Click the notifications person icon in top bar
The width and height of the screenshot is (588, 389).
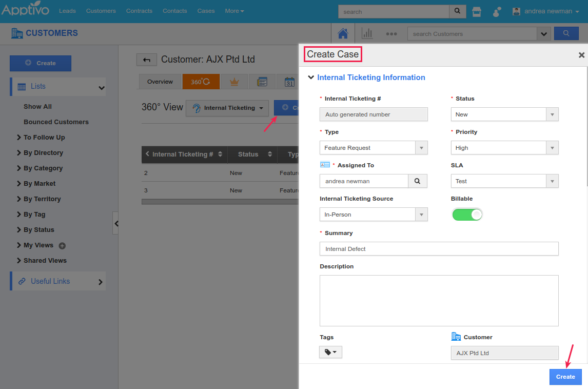pyautogui.click(x=497, y=12)
